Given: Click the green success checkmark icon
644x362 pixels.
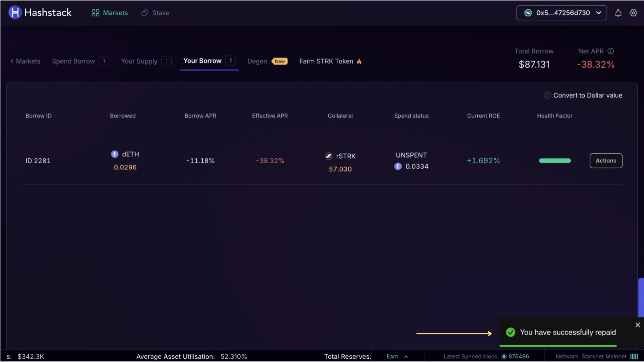Looking at the screenshot, I should (511, 332).
